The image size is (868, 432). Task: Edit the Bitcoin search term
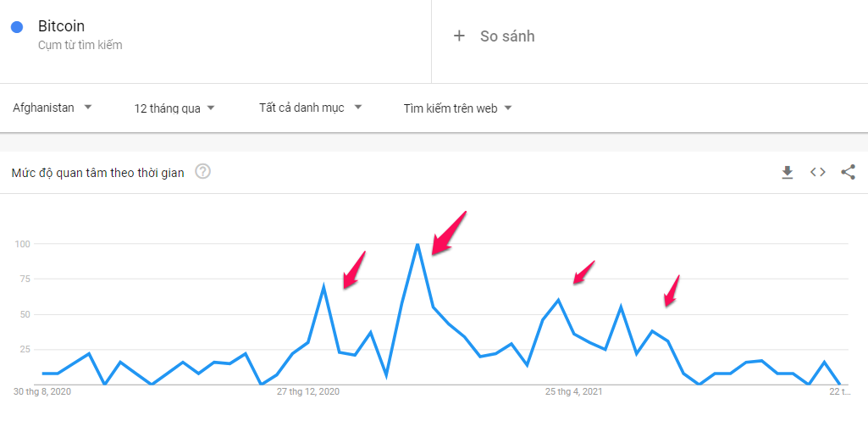(61, 26)
